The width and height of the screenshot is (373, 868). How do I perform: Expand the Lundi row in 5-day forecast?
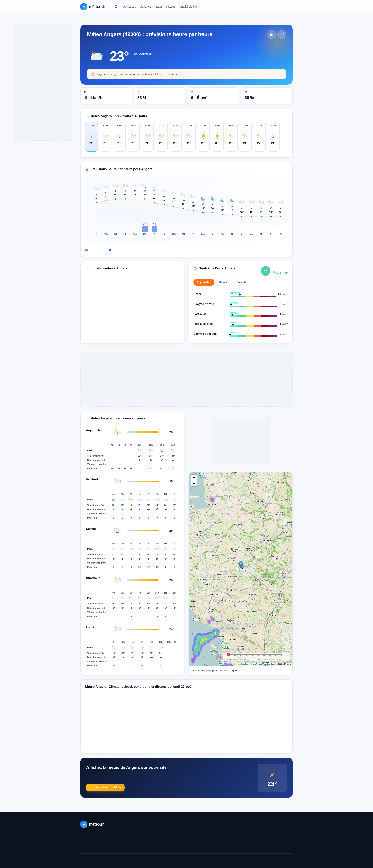[x=132, y=629]
